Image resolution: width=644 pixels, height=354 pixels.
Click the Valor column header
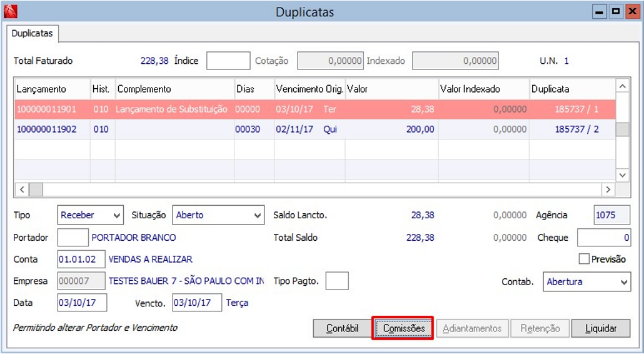[x=392, y=89]
